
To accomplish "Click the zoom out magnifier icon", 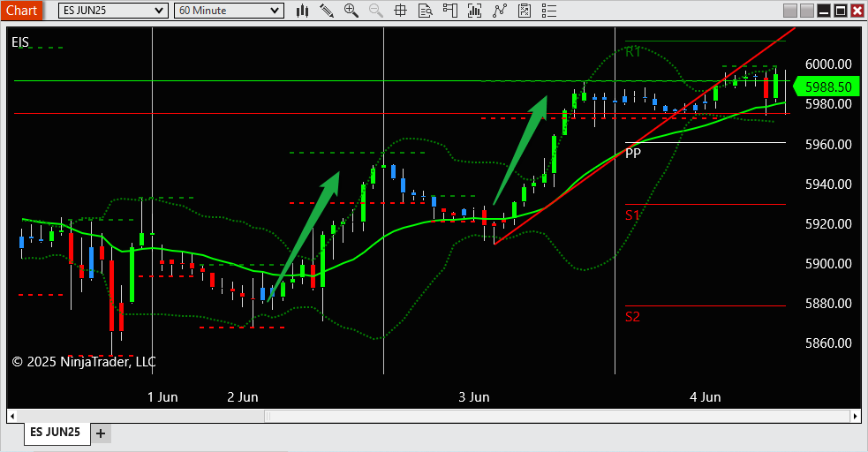I will pos(376,11).
